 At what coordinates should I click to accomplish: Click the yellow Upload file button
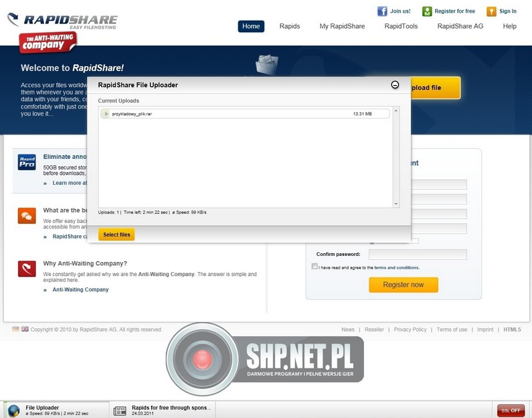[436, 88]
